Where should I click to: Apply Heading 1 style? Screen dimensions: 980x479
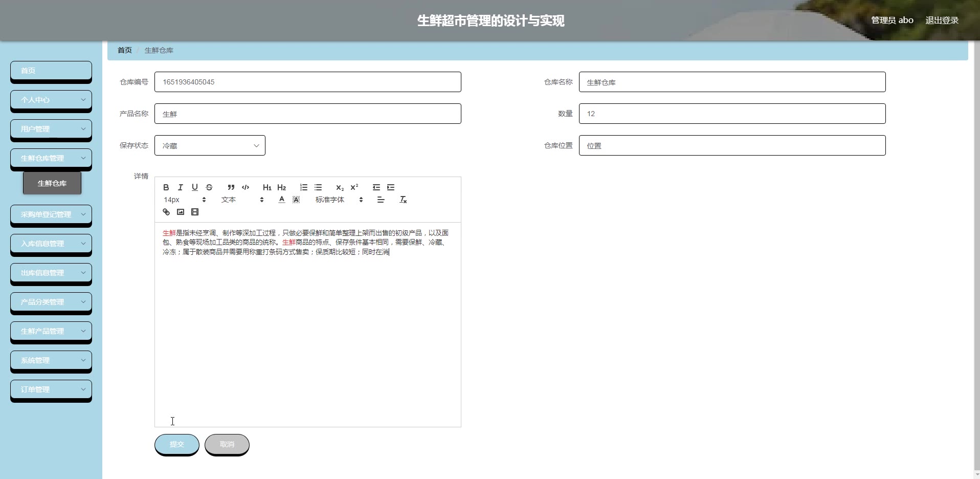[267, 187]
